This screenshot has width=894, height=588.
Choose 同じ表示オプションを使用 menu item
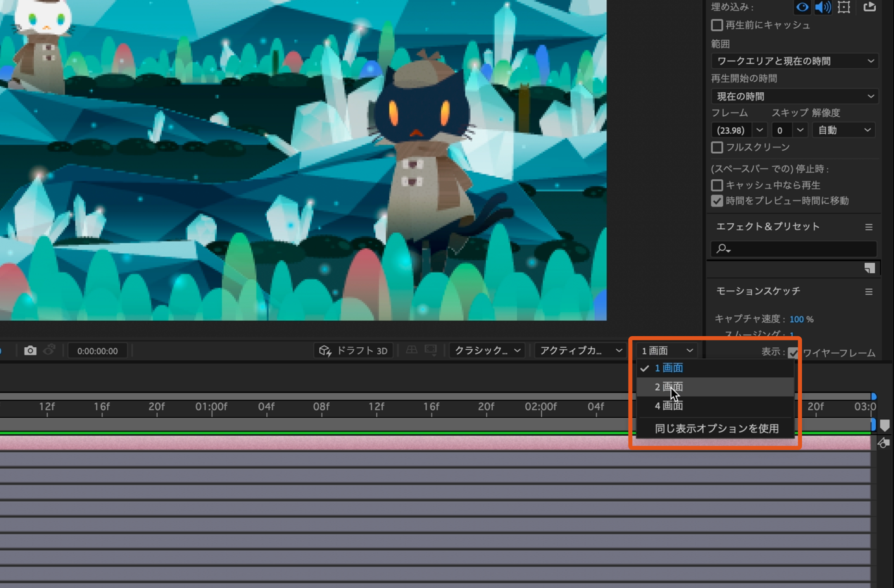715,428
